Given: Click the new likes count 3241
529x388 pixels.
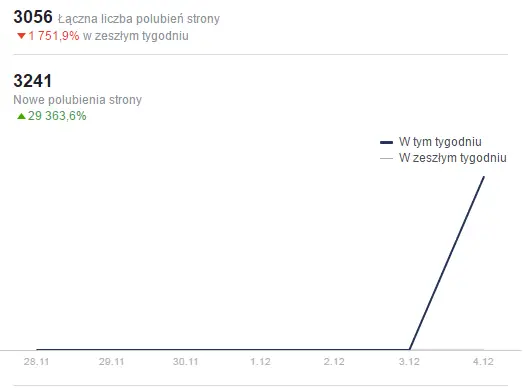Looking at the screenshot, I should (x=33, y=81).
